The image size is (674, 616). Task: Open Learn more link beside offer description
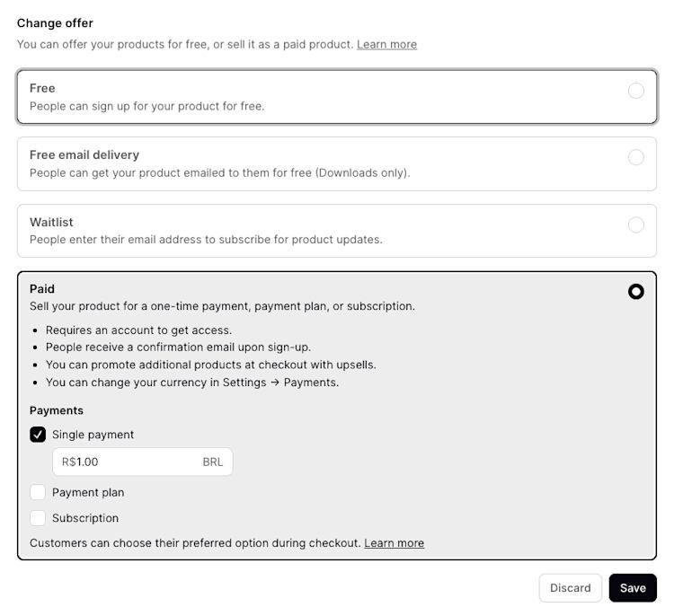tap(386, 44)
